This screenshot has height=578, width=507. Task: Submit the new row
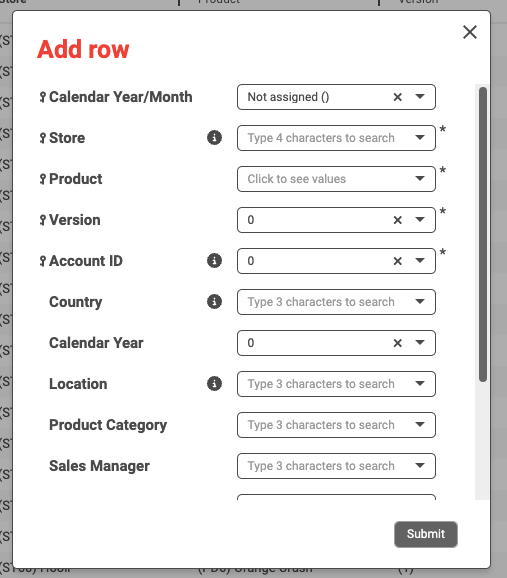coord(426,534)
